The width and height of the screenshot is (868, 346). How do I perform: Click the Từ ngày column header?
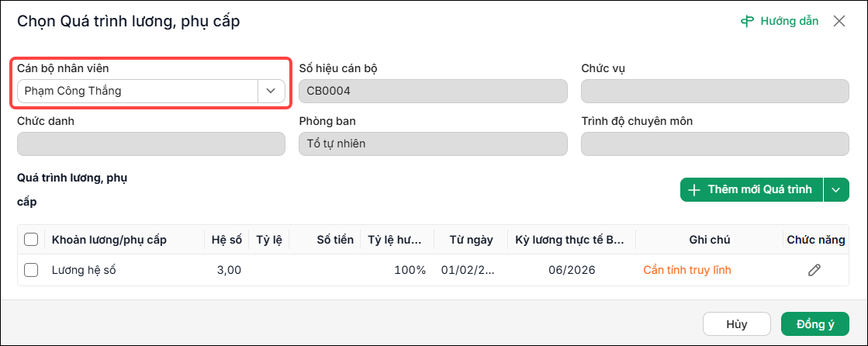point(471,240)
